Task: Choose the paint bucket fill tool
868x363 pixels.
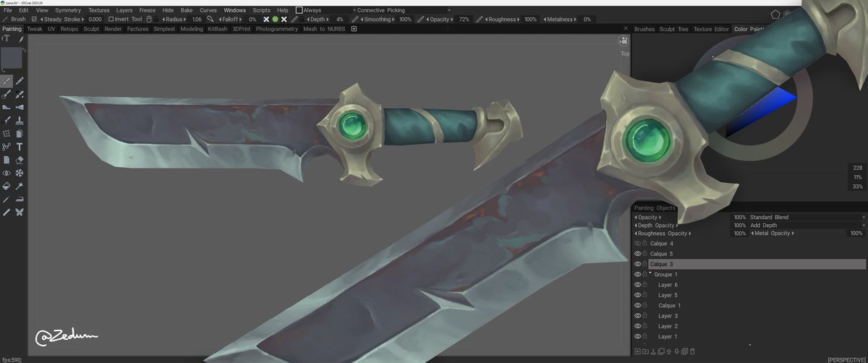Action: [7, 186]
